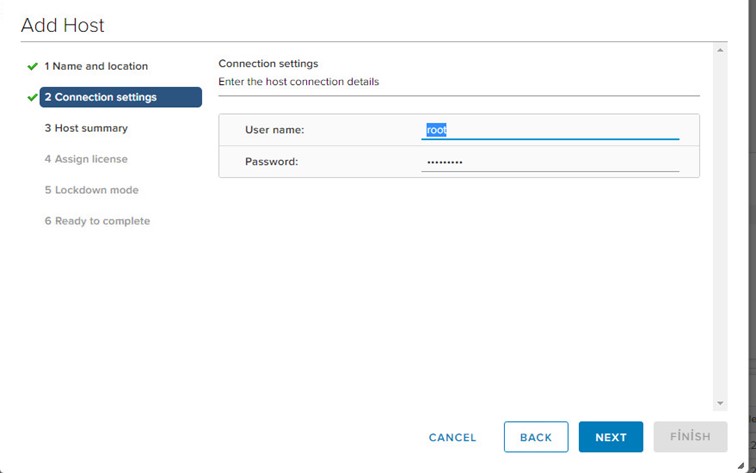Go back with the BACK button
The image size is (756, 473).
pos(536,437)
